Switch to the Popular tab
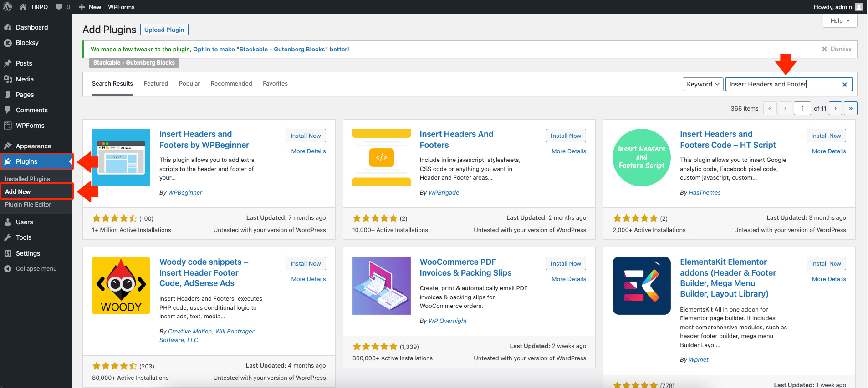The width and height of the screenshot is (868, 388). (x=189, y=84)
